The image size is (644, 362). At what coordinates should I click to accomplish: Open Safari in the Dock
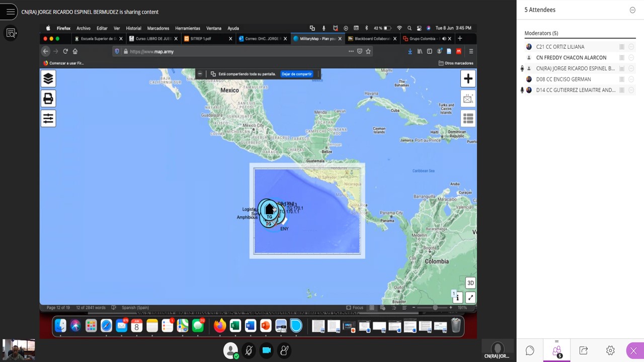[106, 326]
